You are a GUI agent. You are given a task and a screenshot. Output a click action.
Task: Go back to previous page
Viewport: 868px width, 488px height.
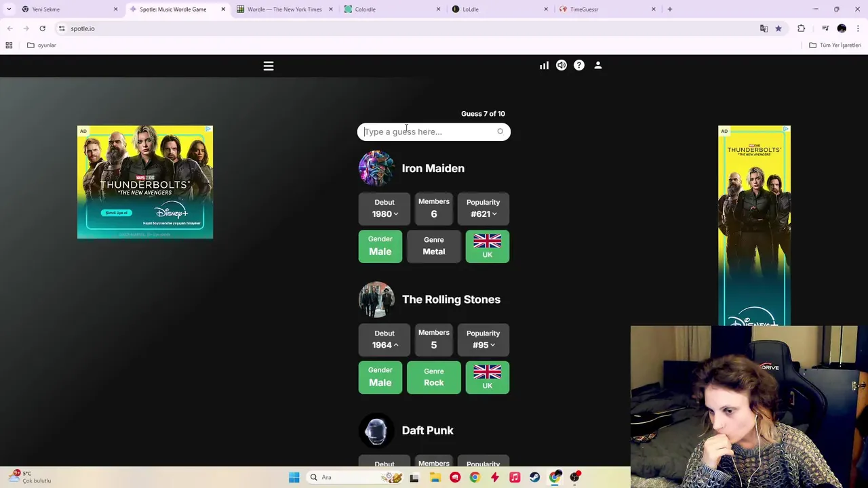9,28
